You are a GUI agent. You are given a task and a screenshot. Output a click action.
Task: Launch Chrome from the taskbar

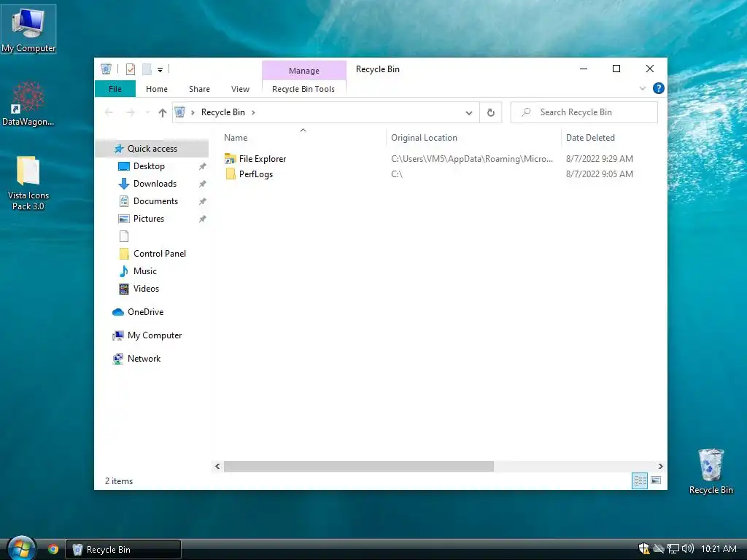53,549
